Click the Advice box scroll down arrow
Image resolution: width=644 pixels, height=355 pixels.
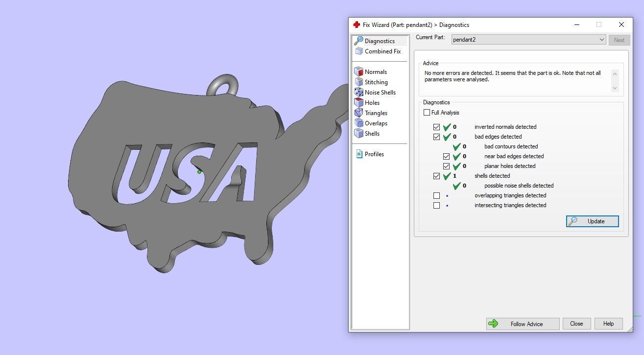pyautogui.click(x=615, y=88)
